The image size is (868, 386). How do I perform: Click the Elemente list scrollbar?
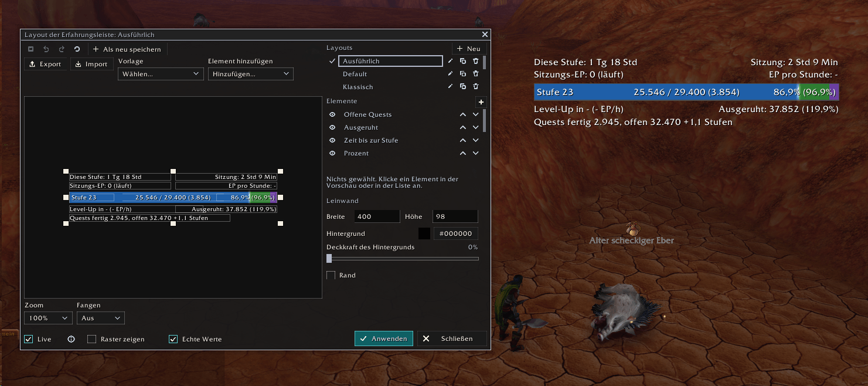[x=484, y=121]
